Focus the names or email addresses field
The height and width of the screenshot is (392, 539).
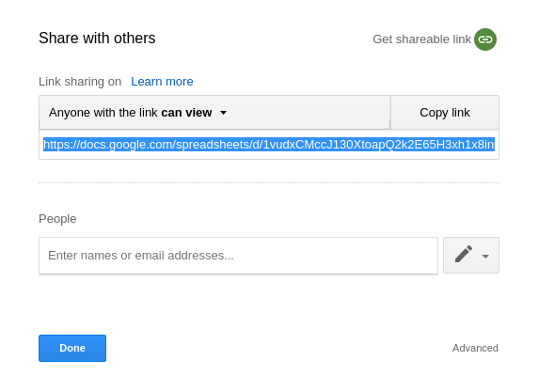pos(238,256)
